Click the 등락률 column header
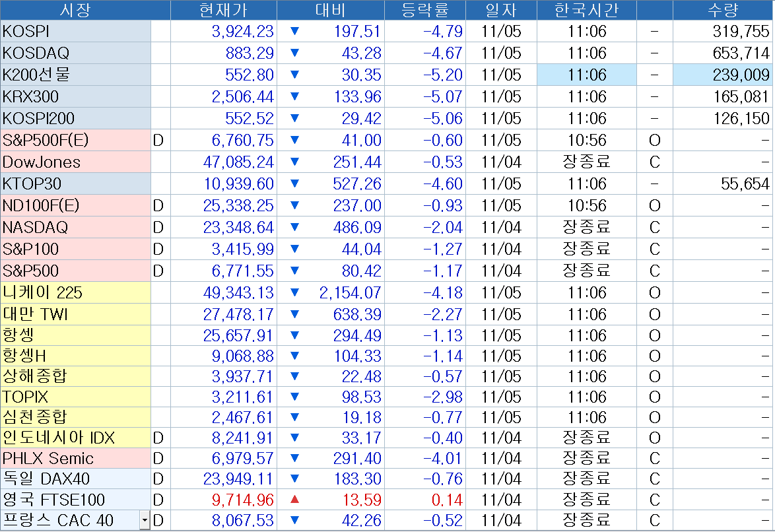Image resolution: width=775 pixels, height=532 pixels. point(424,10)
